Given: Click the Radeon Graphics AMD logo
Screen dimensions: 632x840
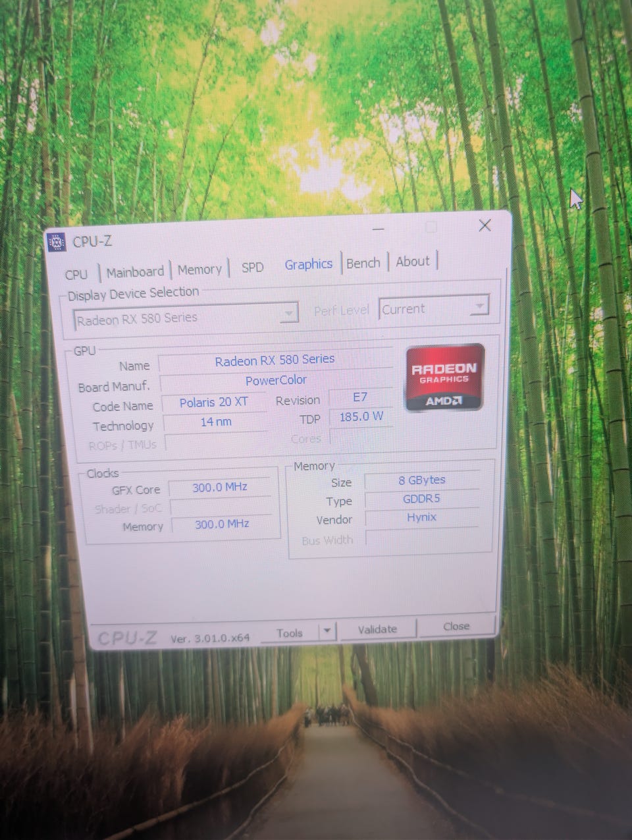Looking at the screenshot, I should click(x=444, y=378).
